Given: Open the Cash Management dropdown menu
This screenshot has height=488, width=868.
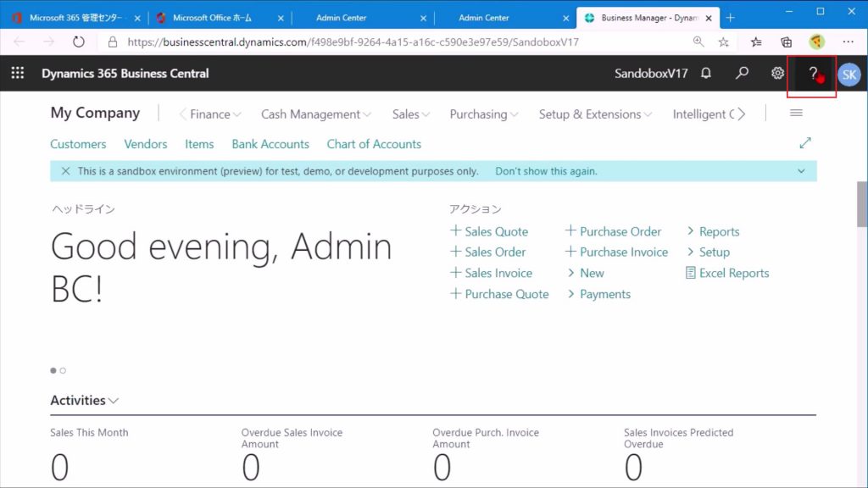Looking at the screenshot, I should coord(315,114).
